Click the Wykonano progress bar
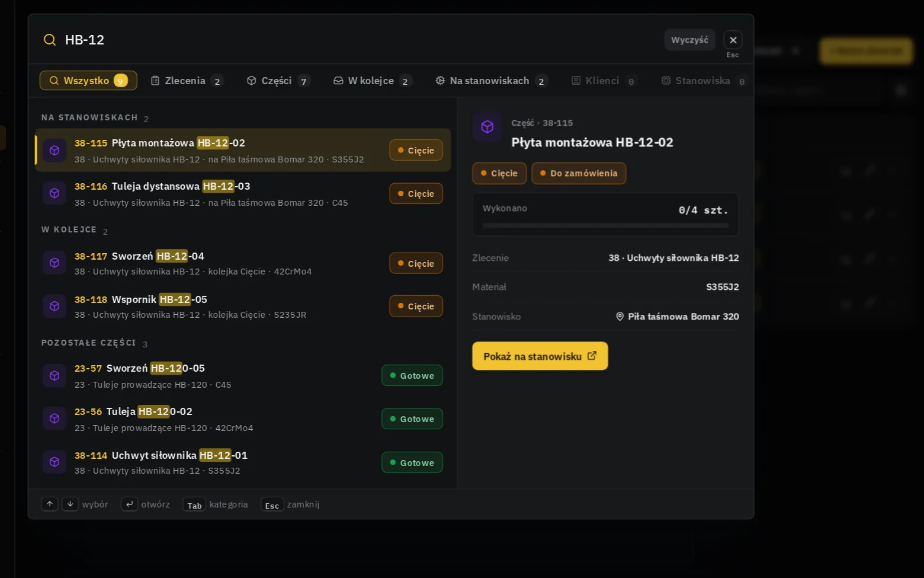 [x=605, y=226]
